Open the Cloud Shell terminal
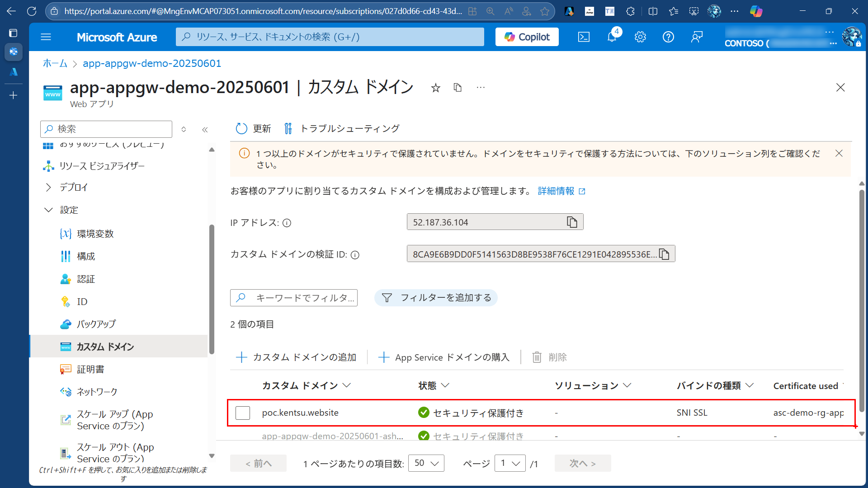868x488 pixels. (x=584, y=37)
